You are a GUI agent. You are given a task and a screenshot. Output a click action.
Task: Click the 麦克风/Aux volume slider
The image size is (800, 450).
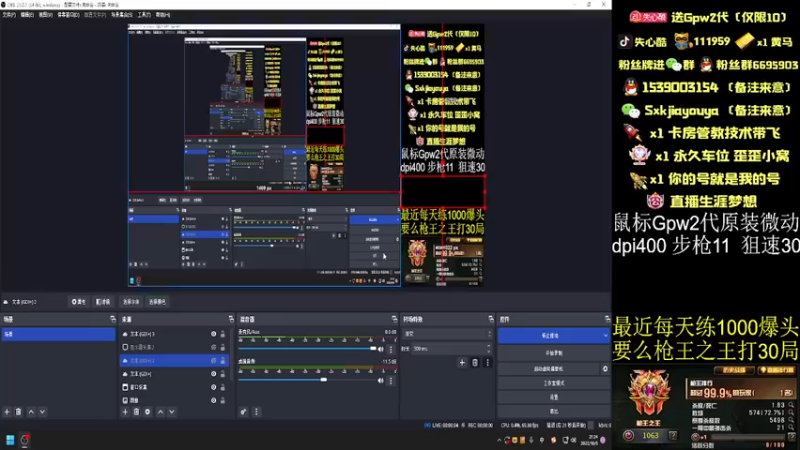click(x=307, y=349)
